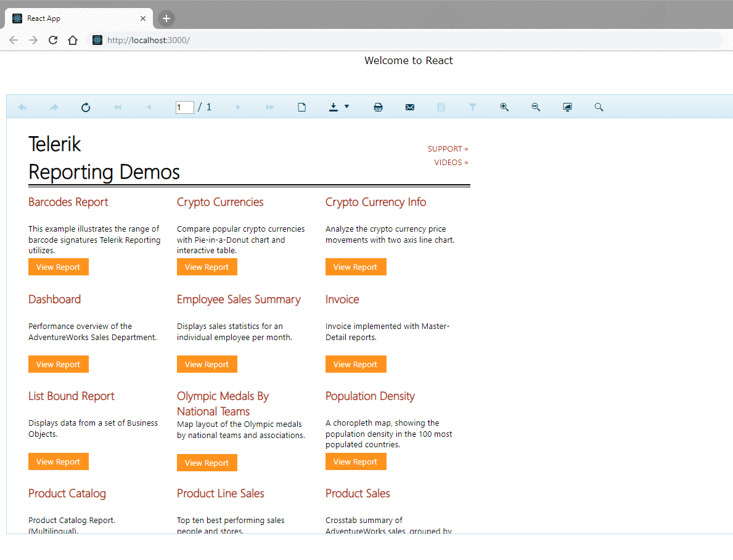This screenshot has height=560, width=733.
Task: Open Olympic Medals By National Teams title
Action: click(223, 404)
